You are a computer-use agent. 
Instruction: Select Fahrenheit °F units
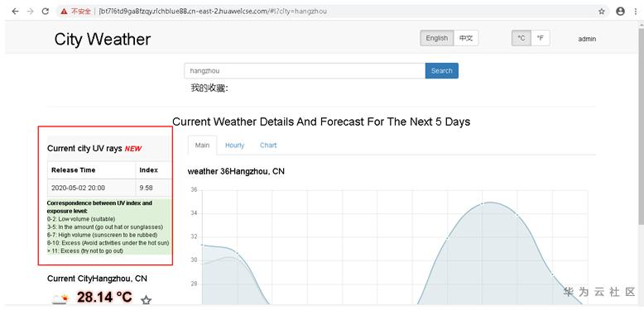(541, 38)
